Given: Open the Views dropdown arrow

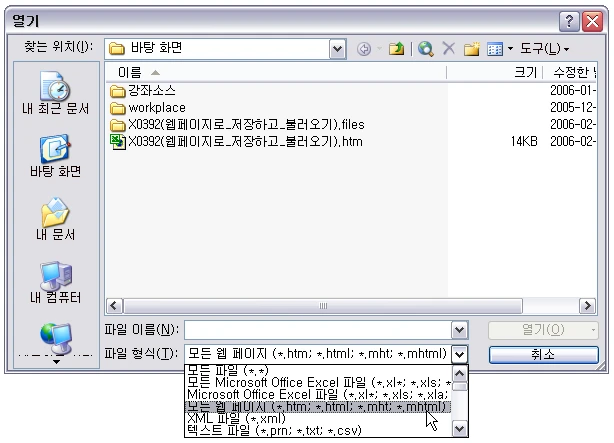Looking at the screenshot, I should point(510,49).
